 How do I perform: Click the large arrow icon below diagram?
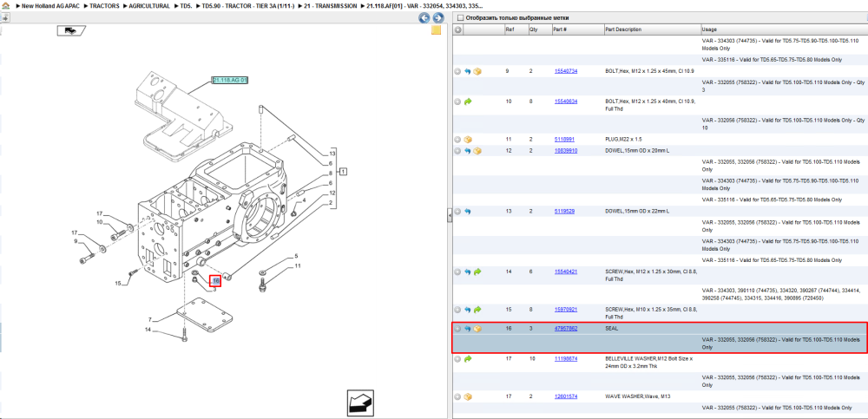361,402
